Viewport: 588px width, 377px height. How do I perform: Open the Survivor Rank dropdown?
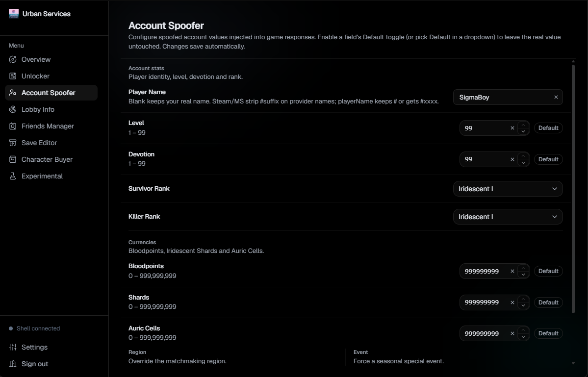coord(508,189)
